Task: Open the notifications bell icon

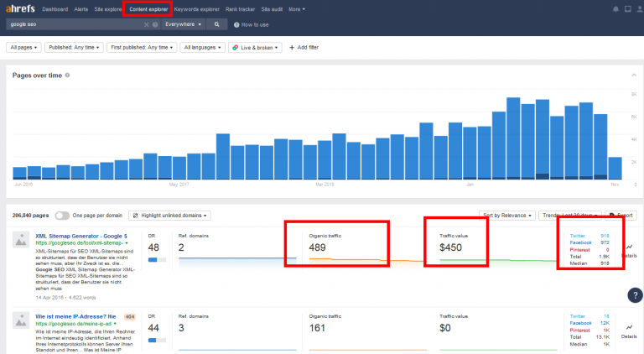Action: click(x=615, y=9)
